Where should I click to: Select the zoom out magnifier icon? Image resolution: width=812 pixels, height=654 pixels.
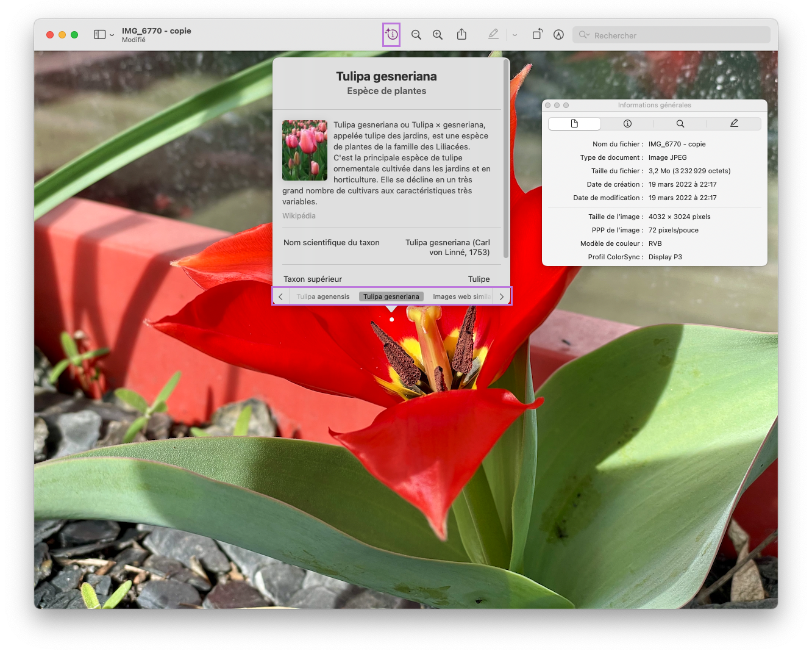tap(416, 35)
